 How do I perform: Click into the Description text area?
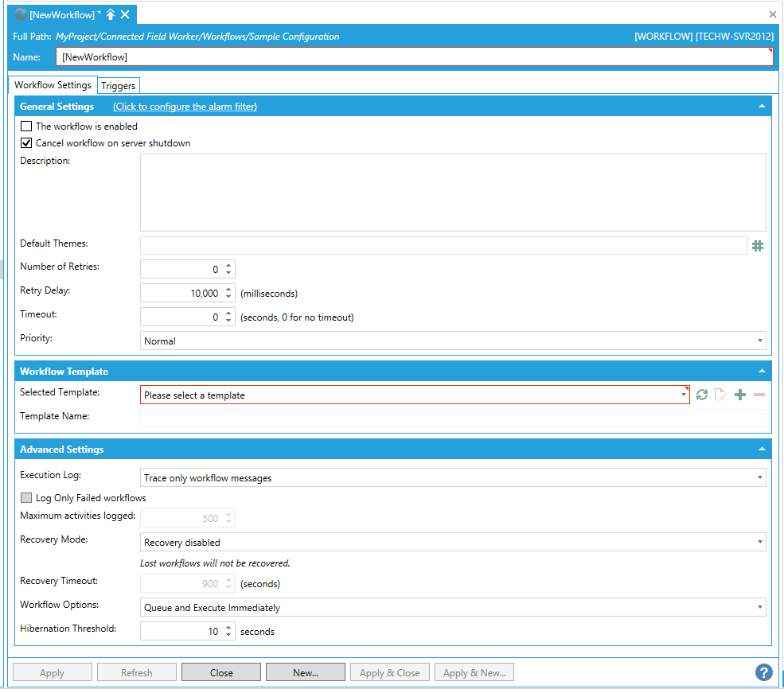coord(452,193)
